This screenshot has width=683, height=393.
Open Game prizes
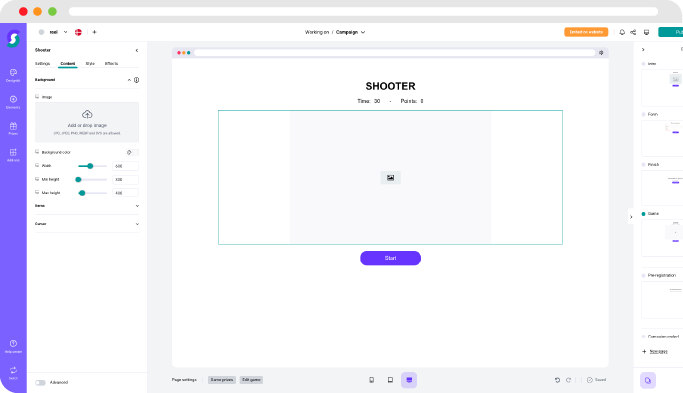click(222, 380)
